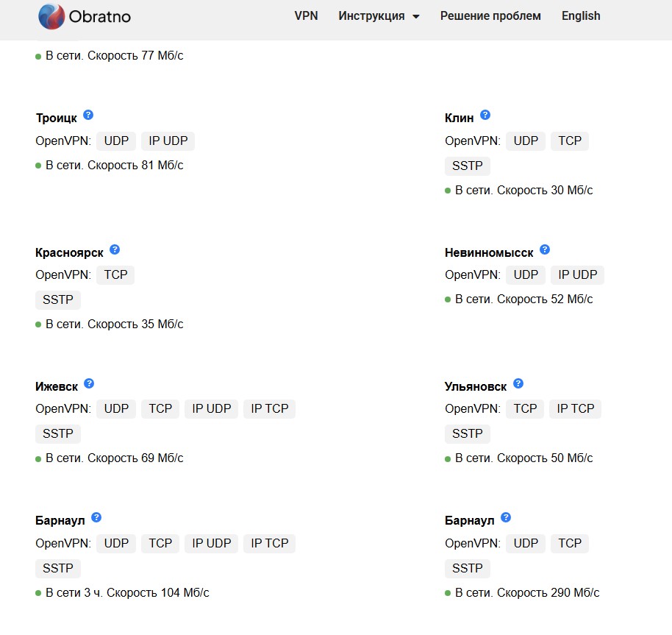
Task: Show the info icon for Ульяновск
Action: click(x=518, y=383)
